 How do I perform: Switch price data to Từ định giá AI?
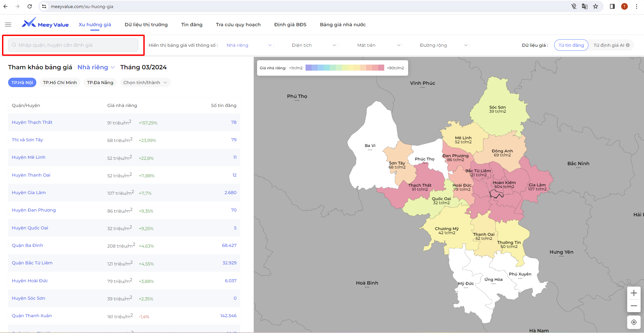[x=608, y=45]
